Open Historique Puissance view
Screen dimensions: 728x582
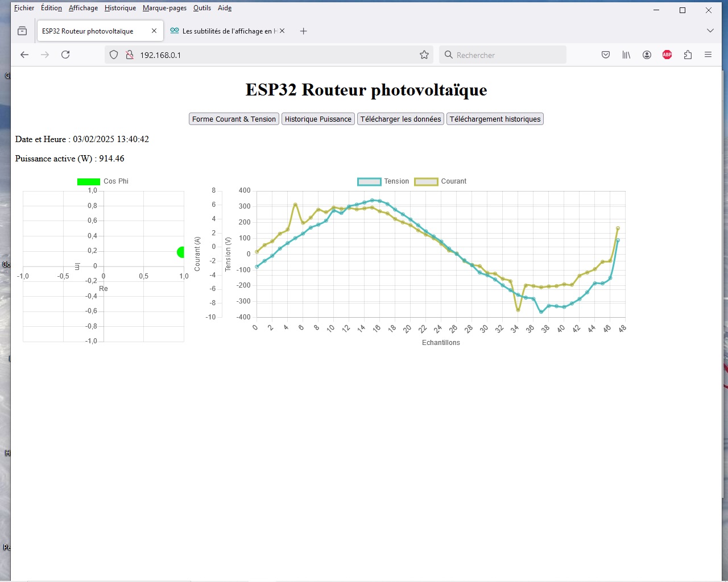pyautogui.click(x=318, y=119)
